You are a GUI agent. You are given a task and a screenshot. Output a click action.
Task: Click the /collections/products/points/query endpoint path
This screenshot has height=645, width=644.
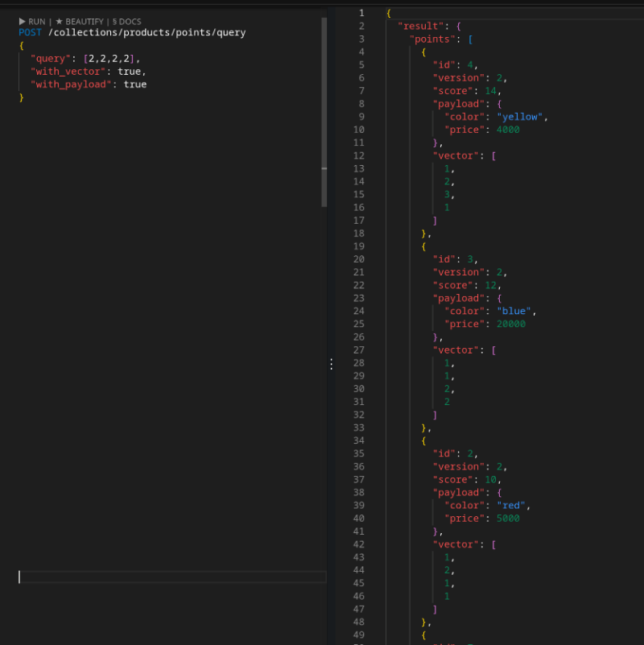(x=147, y=32)
